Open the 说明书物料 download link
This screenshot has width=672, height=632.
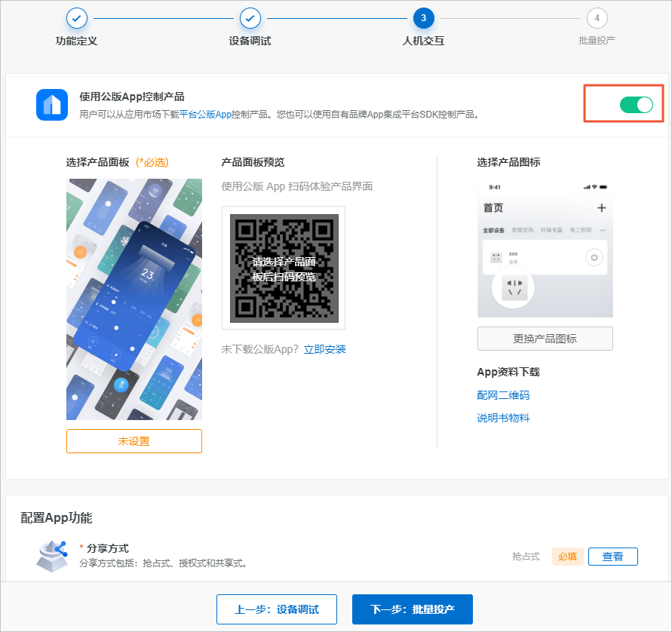coord(503,419)
